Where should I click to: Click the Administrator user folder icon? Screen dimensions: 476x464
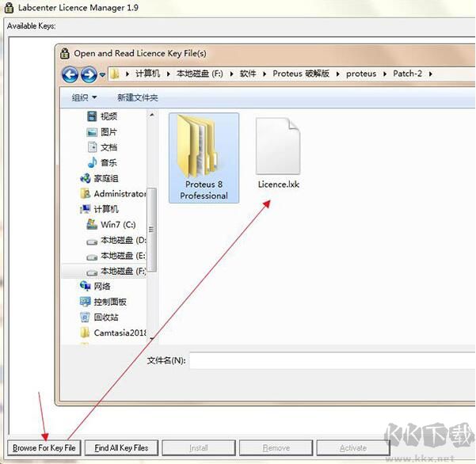pyautogui.click(x=86, y=194)
